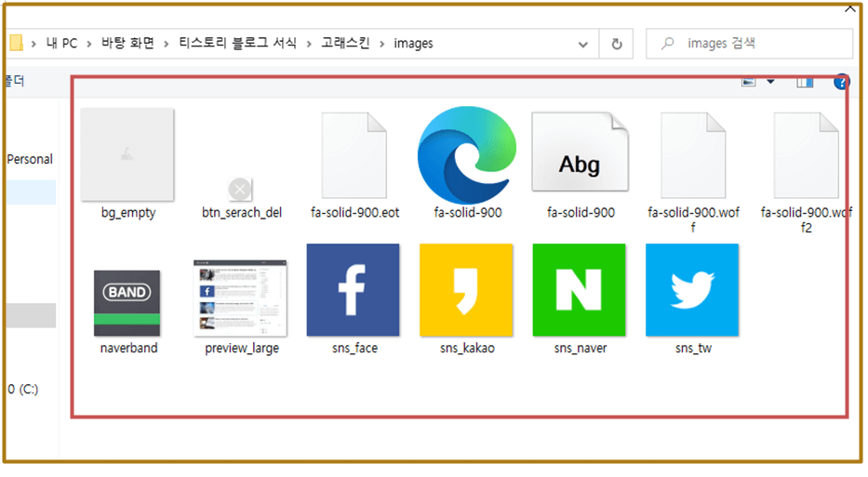Select the sns_face Facebook icon

click(x=353, y=290)
